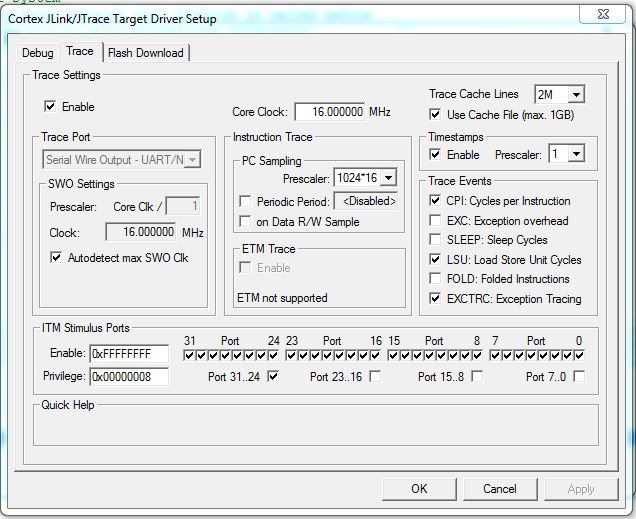Screen dimensions: 636x519
Task: Enable Privilege Port 15..8 checkbox
Action: tap(477, 377)
